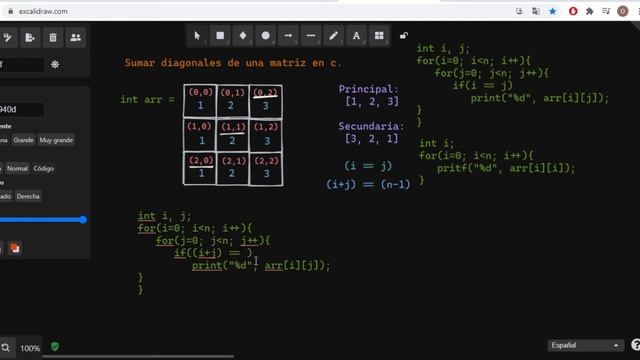Click the 'if((i+j) == )' code line
This screenshot has height=360, width=640.
tap(213, 253)
